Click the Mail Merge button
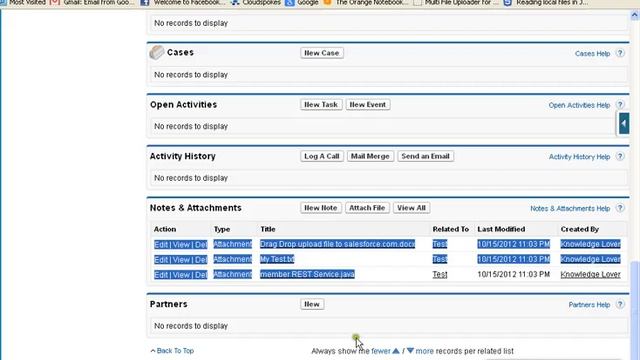 tap(370, 156)
